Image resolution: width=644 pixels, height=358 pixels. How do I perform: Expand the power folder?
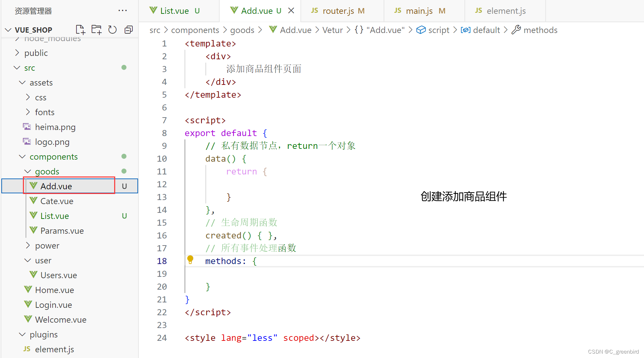28,246
